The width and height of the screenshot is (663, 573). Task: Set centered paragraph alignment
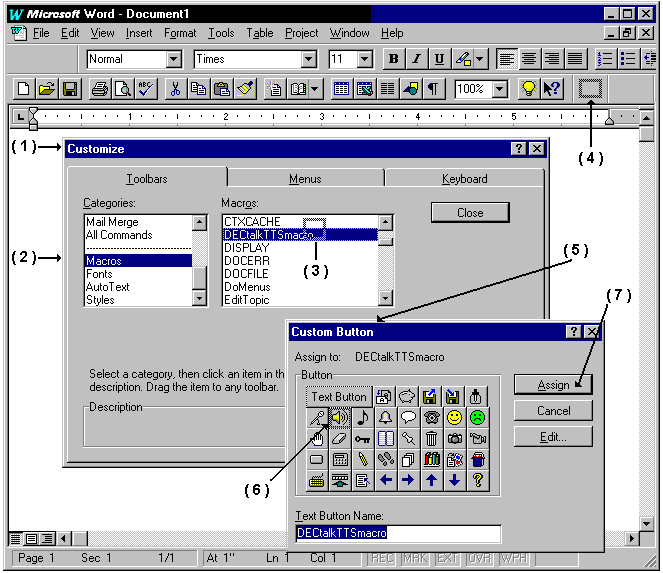529,59
